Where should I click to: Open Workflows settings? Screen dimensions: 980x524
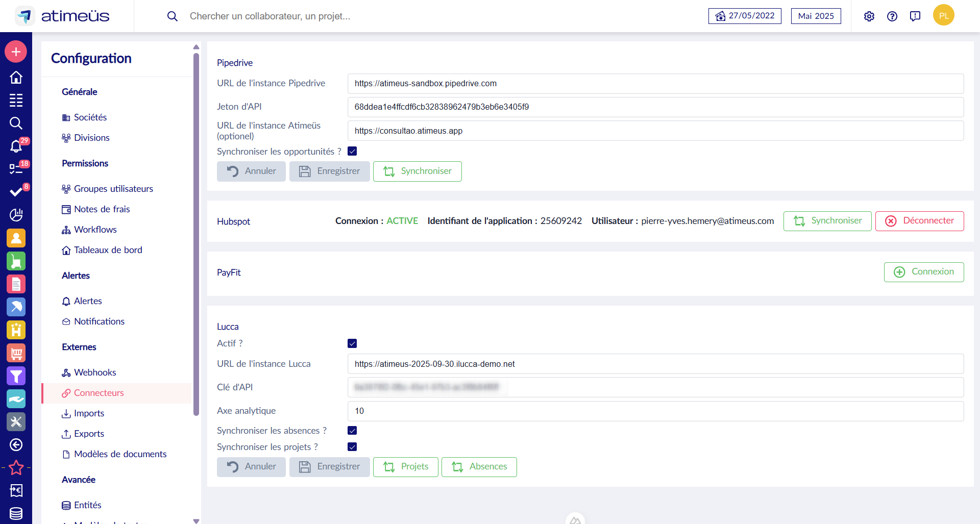point(89,230)
